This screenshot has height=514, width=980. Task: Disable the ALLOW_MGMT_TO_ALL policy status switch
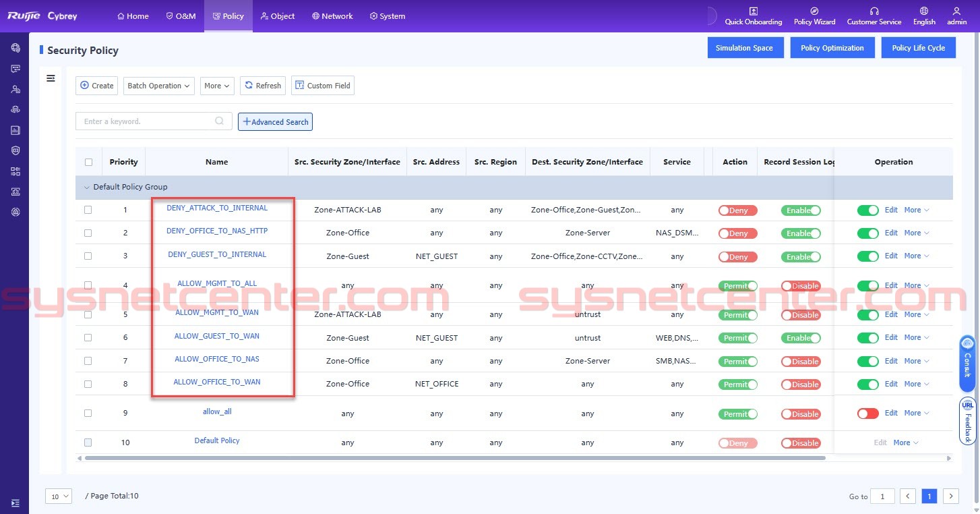(868, 285)
